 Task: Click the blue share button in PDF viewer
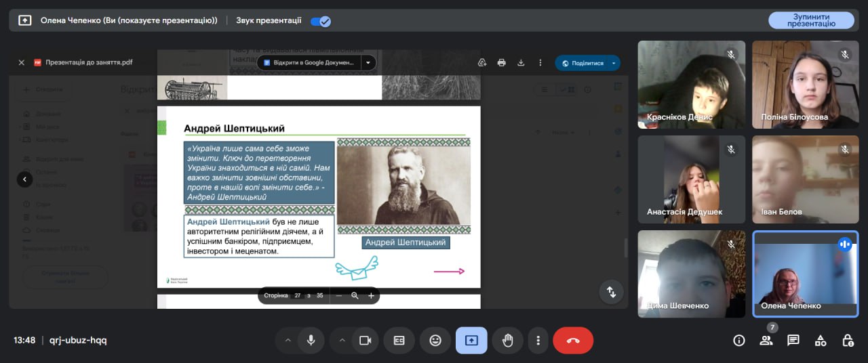click(582, 63)
